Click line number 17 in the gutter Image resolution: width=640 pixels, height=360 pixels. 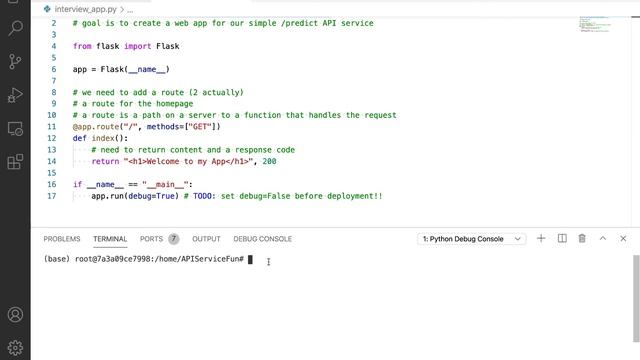[52, 196]
